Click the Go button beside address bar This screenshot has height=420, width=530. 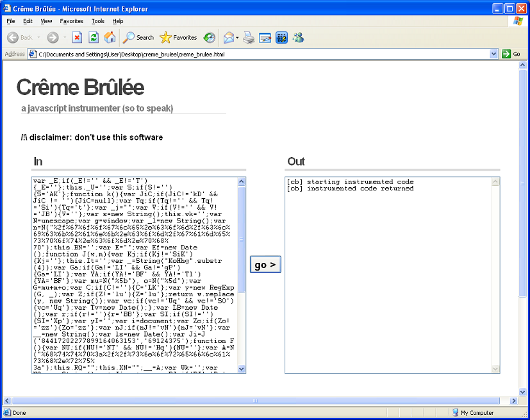(511, 55)
